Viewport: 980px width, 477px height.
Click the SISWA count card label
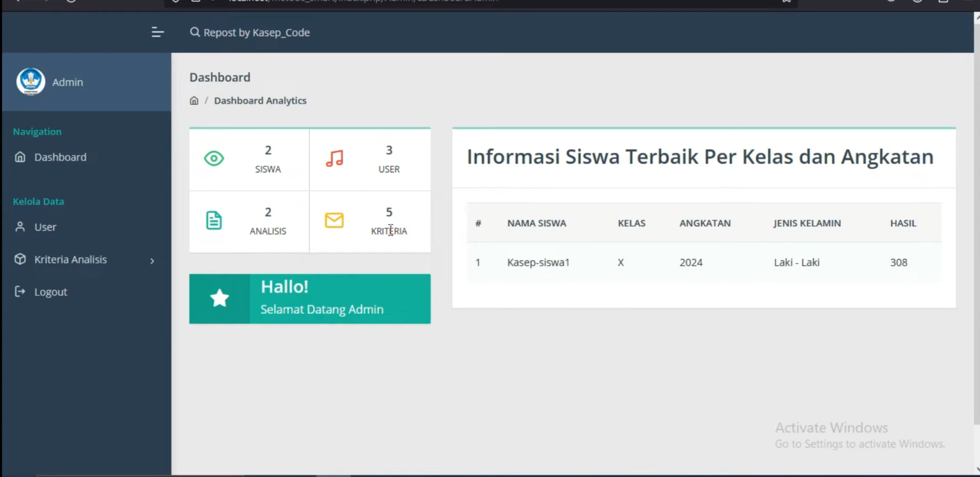(268, 169)
